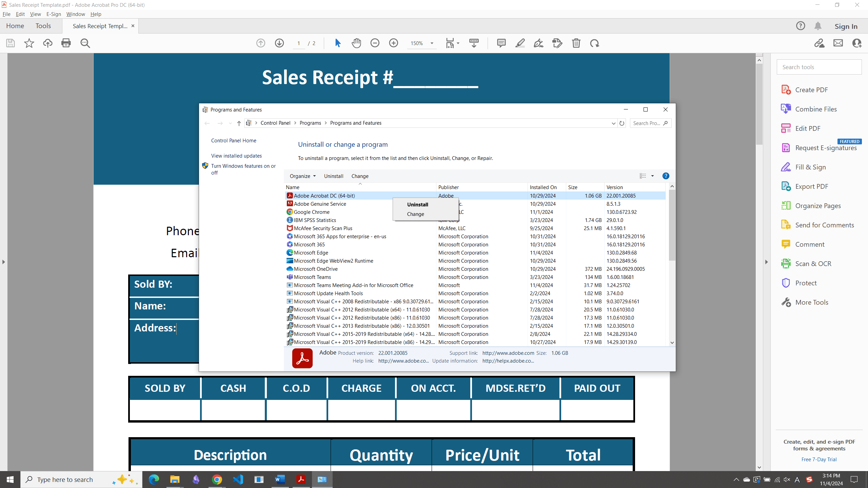The width and height of the screenshot is (868, 488).
Task: Click the share link icon
Action: 820,43
